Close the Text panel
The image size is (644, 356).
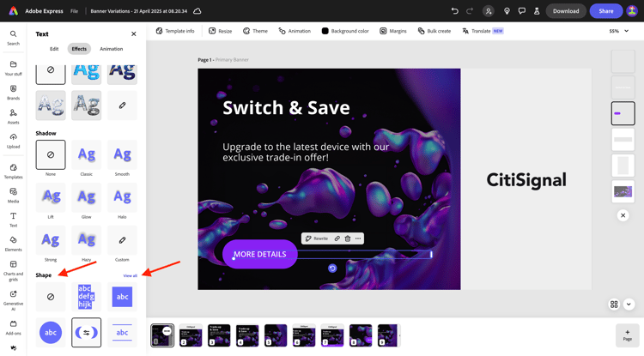(133, 34)
